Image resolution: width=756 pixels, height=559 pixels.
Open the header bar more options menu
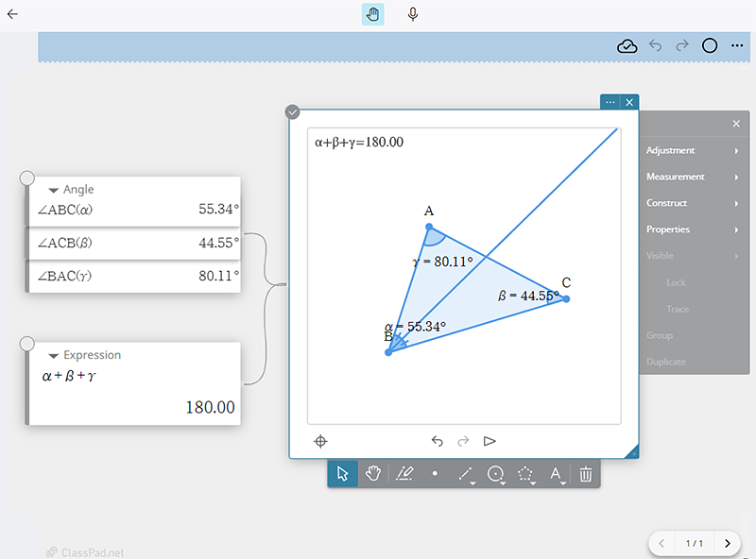[737, 45]
